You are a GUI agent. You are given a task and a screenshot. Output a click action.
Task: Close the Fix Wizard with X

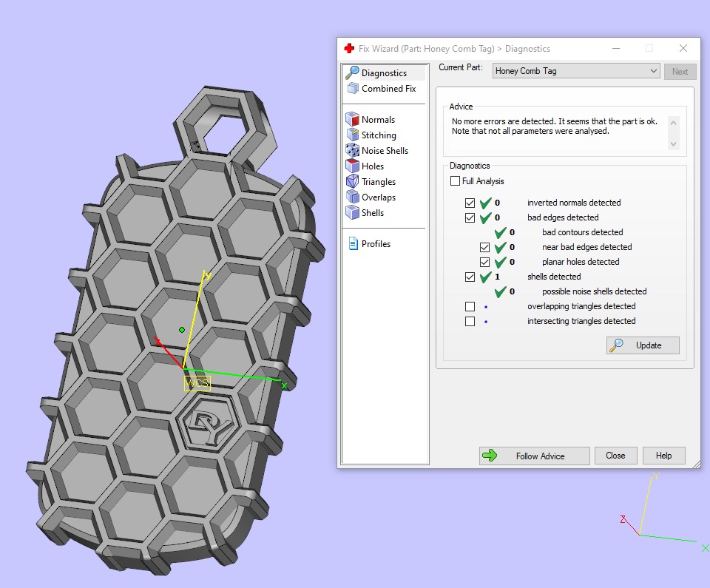point(683,49)
